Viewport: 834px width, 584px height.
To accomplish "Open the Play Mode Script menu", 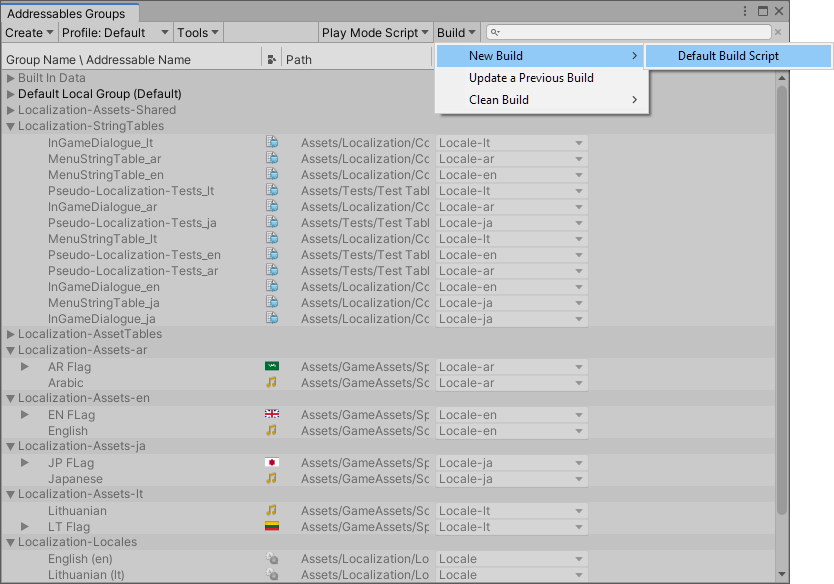I will coord(375,32).
